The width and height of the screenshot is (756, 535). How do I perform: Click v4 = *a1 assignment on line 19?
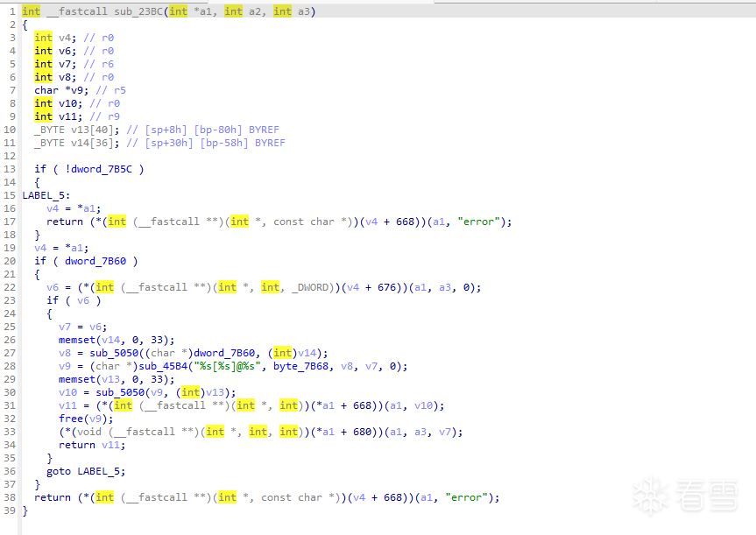coord(61,248)
